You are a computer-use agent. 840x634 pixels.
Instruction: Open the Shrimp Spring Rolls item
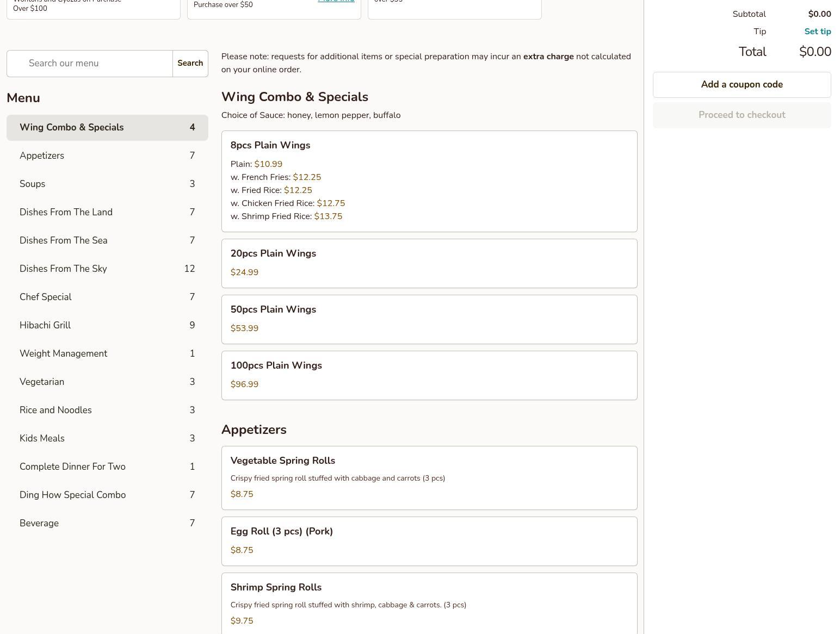[x=429, y=604]
